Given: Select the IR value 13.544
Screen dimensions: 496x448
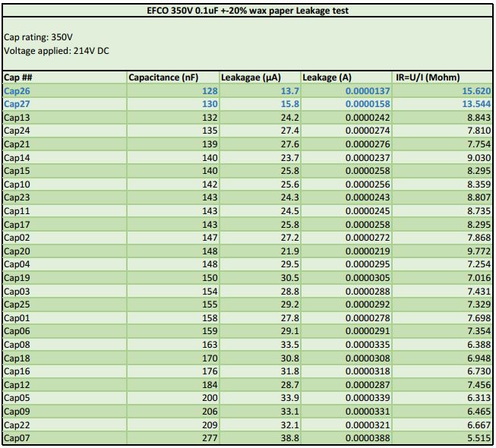Looking at the screenshot, I should pos(476,104).
